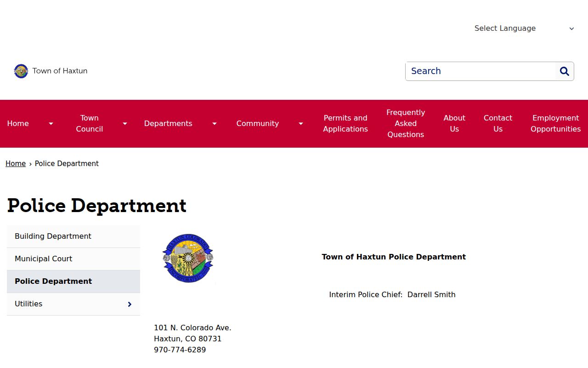Click the Town of Haxtun seal logo

click(x=21, y=71)
